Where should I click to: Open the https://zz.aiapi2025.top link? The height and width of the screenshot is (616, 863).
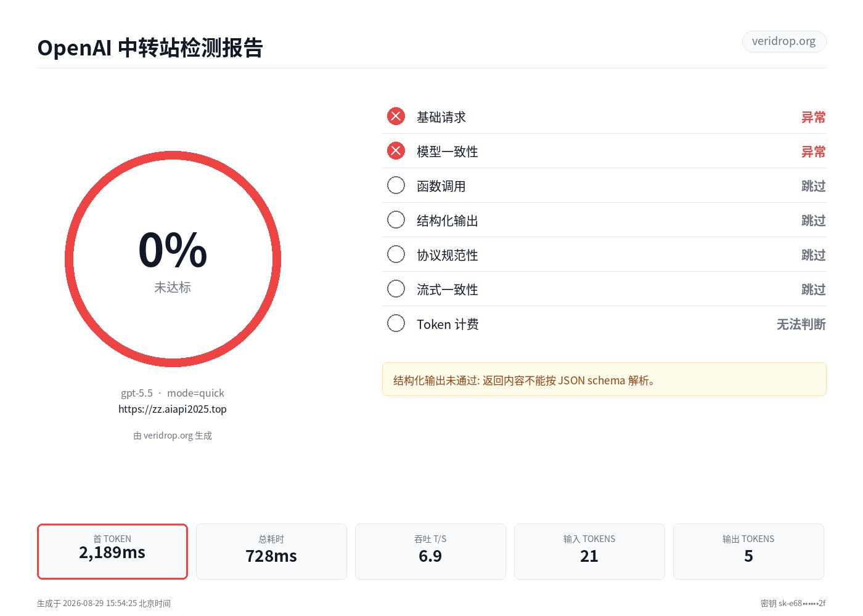[x=173, y=409]
